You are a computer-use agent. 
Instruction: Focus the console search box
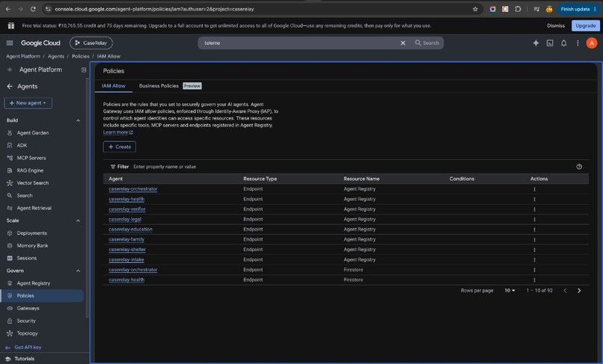point(300,43)
